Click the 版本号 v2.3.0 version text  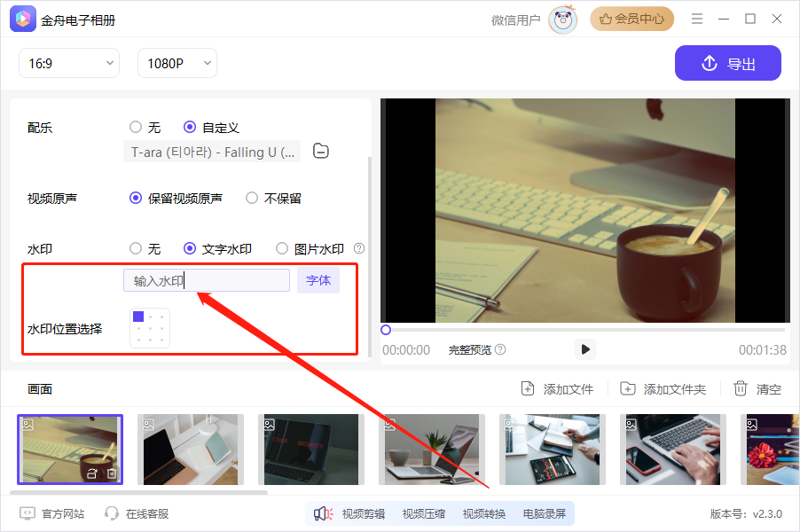tap(746, 513)
